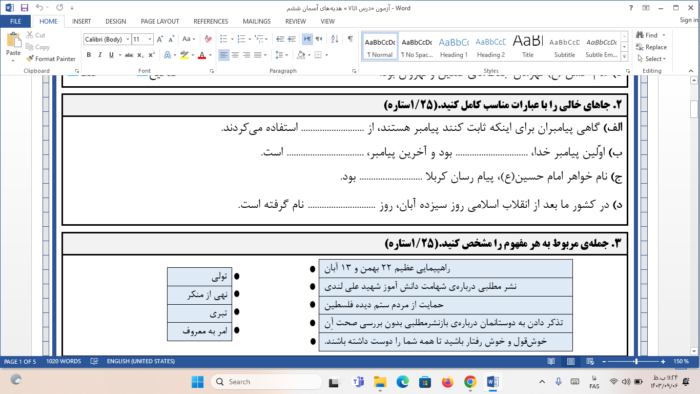Open line spacing dropdown

click(x=281, y=55)
